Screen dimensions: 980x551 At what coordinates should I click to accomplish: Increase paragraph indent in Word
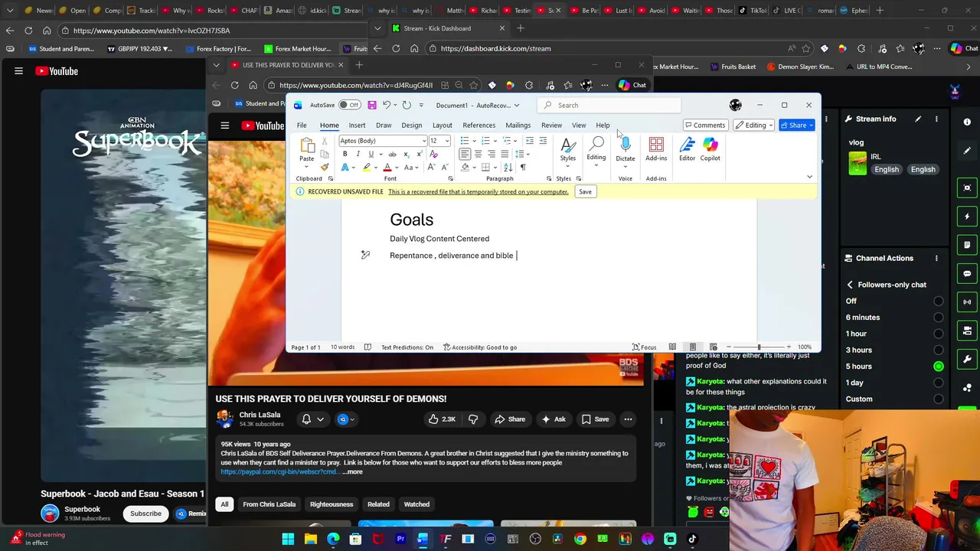point(543,141)
